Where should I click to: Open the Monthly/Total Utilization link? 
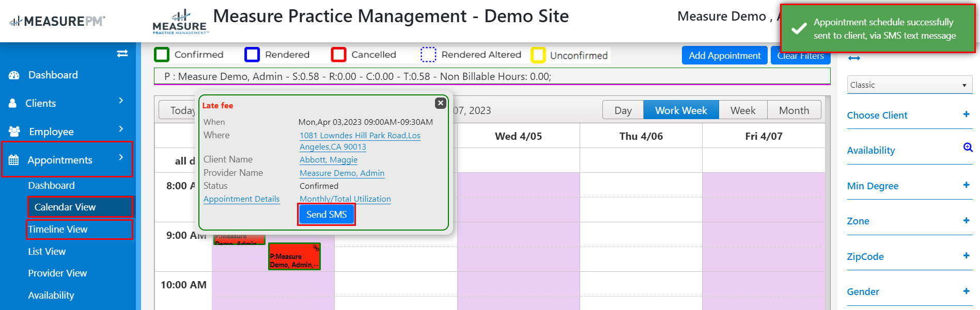pyautogui.click(x=345, y=199)
